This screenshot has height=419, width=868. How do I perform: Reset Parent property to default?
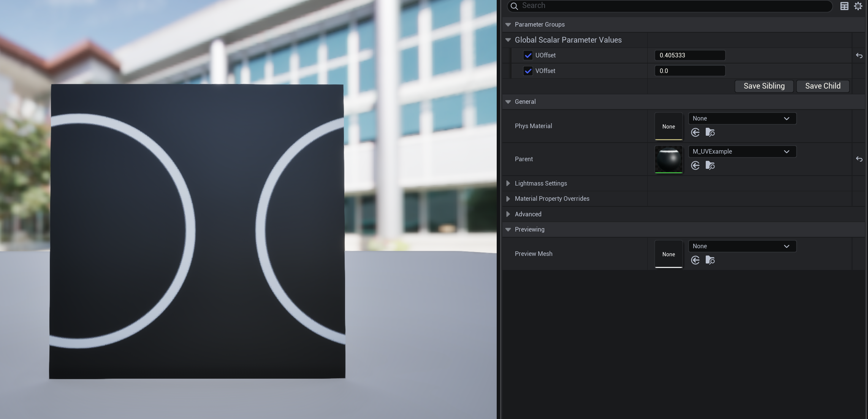(859, 159)
